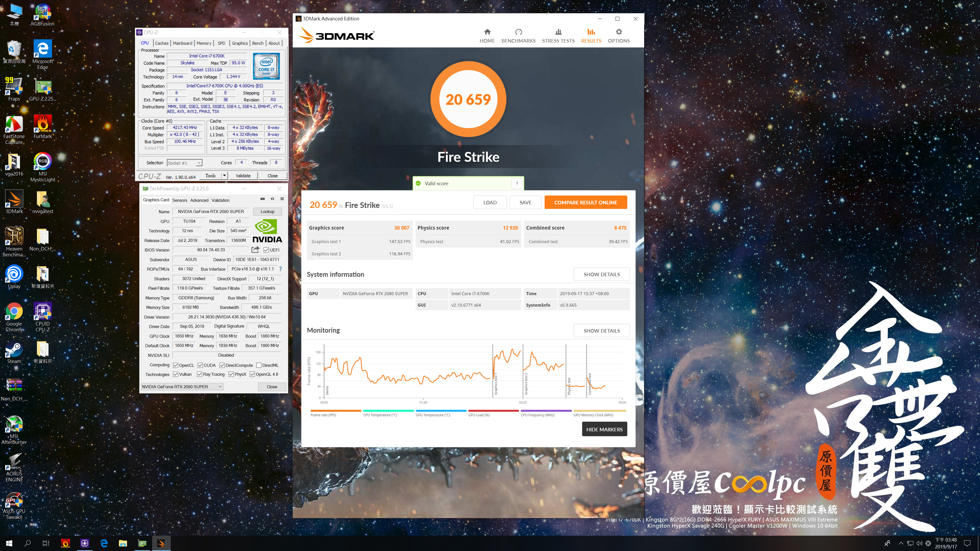Open the RGBFusion desktop icon
Viewport: 980px width, 551px height.
(43, 15)
